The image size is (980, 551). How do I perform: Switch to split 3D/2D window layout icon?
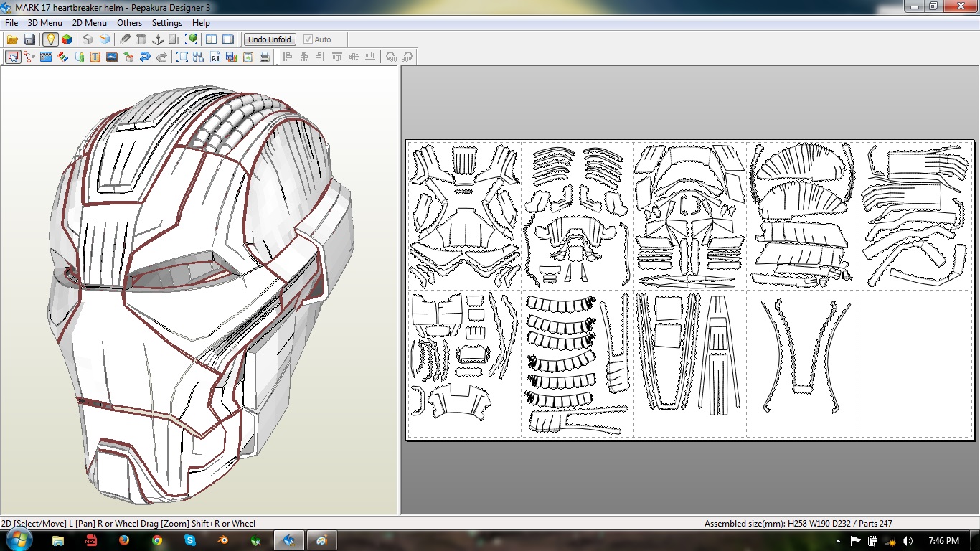tap(212, 39)
